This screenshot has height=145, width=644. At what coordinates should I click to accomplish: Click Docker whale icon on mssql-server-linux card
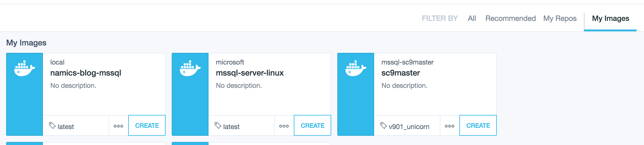pos(190,68)
